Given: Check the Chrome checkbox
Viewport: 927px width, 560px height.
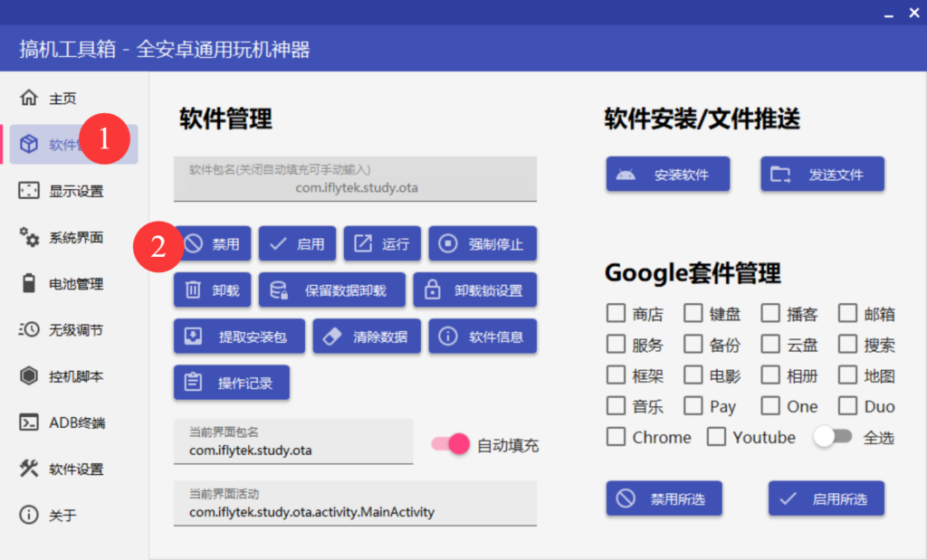Looking at the screenshot, I should (x=616, y=437).
